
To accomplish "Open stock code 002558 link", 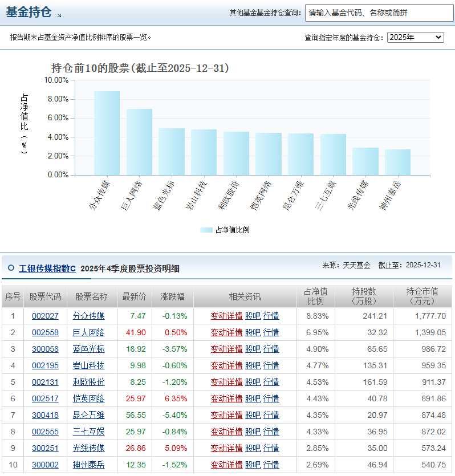I will [x=45, y=332].
